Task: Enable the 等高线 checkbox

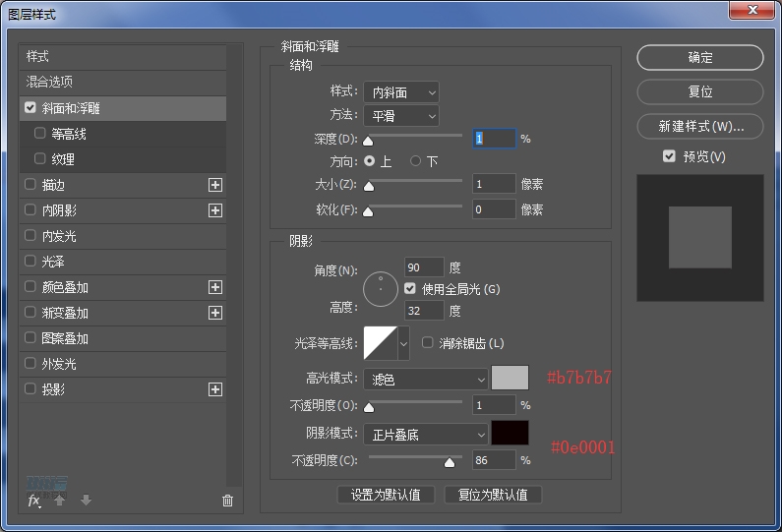Action: 40,133
